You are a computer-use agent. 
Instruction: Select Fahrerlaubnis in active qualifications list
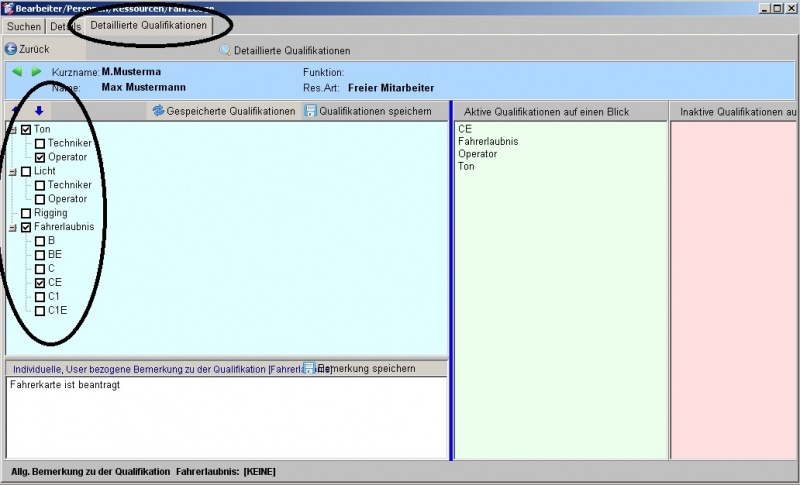[x=488, y=141]
